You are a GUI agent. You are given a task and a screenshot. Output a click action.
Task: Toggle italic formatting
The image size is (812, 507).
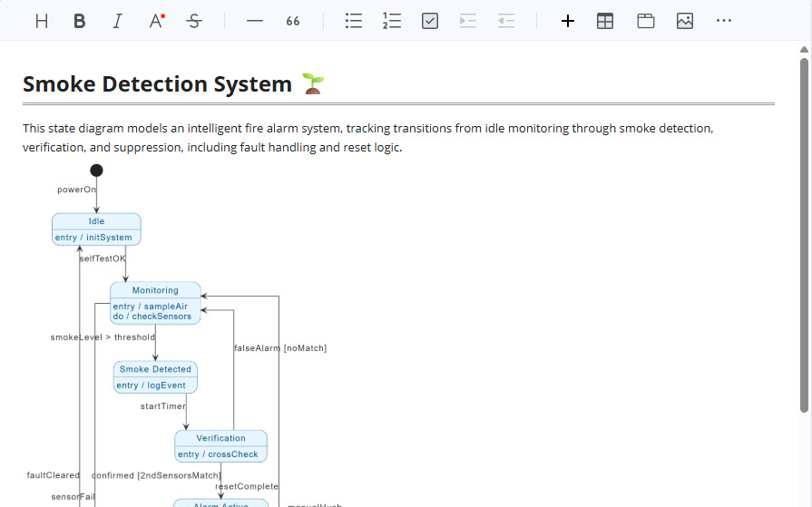pyautogui.click(x=118, y=21)
